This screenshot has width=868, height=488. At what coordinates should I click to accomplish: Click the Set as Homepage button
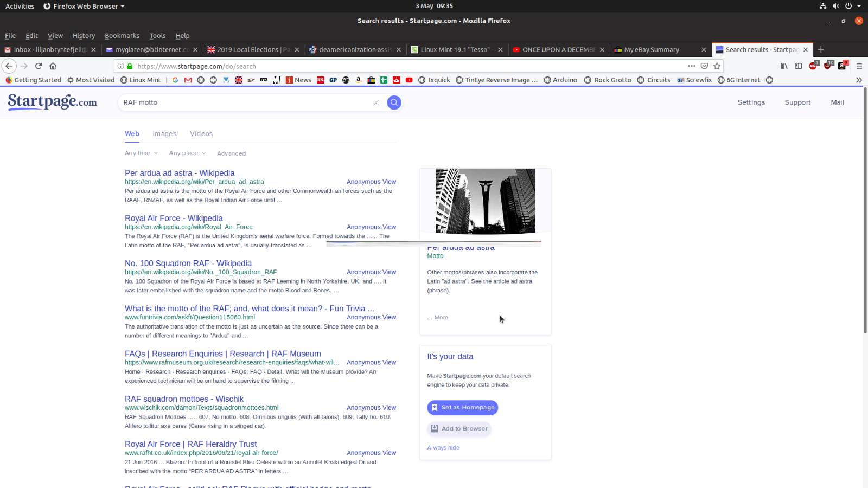click(x=462, y=408)
